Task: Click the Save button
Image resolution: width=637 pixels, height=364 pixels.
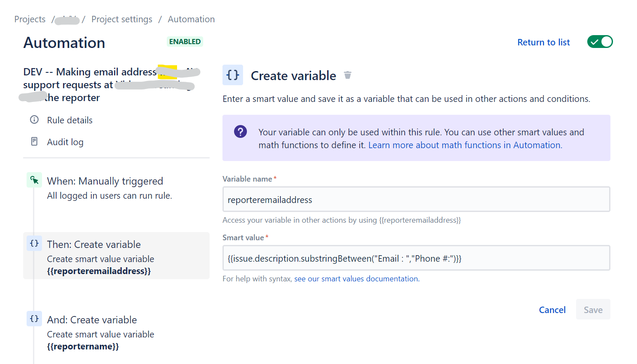Action: point(593,310)
